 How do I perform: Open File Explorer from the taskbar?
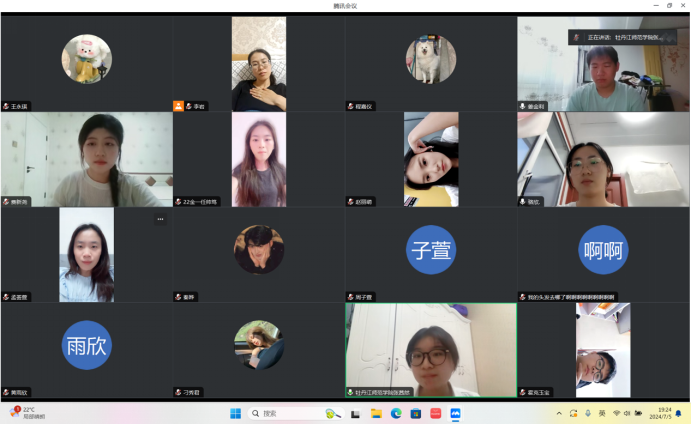click(x=376, y=413)
